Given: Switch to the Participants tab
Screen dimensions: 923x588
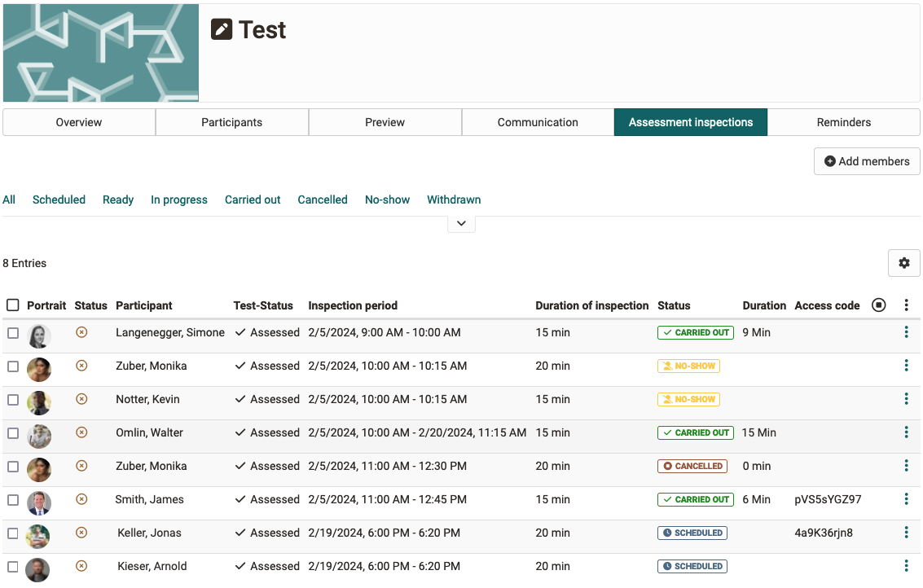Looking at the screenshot, I should 232,122.
